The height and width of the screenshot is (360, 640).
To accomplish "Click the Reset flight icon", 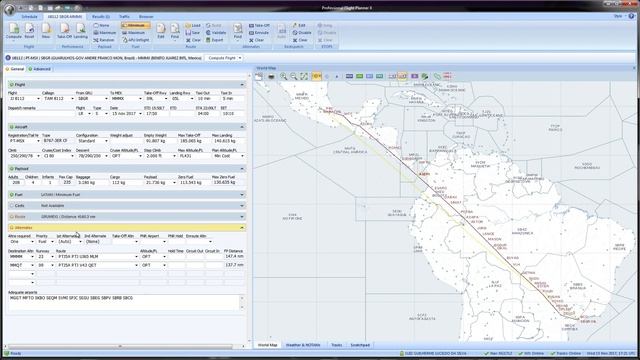I will click(29, 31).
